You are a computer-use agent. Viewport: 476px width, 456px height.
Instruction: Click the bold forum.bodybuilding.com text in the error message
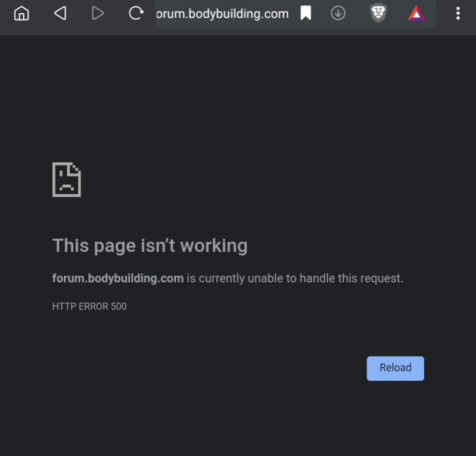click(118, 278)
